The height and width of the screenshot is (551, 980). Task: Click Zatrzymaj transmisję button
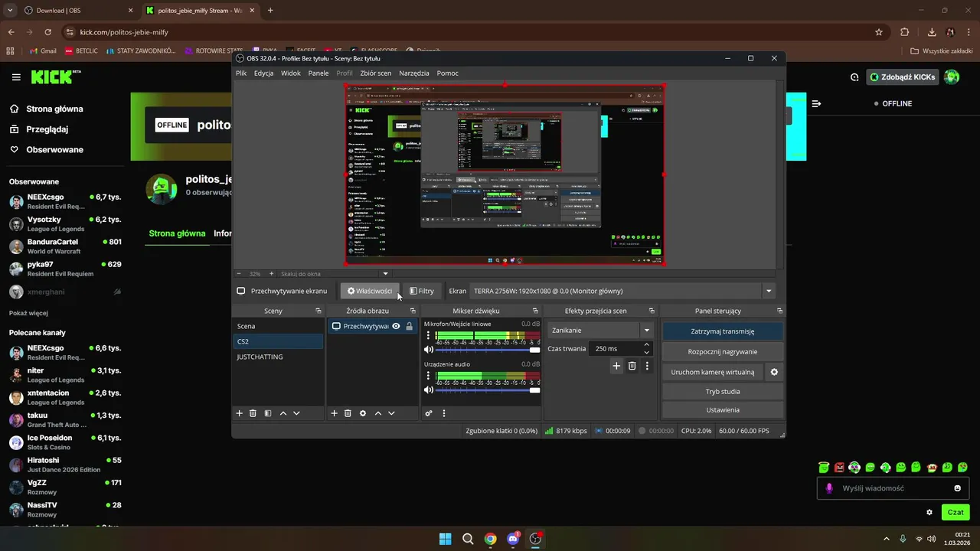722,331
